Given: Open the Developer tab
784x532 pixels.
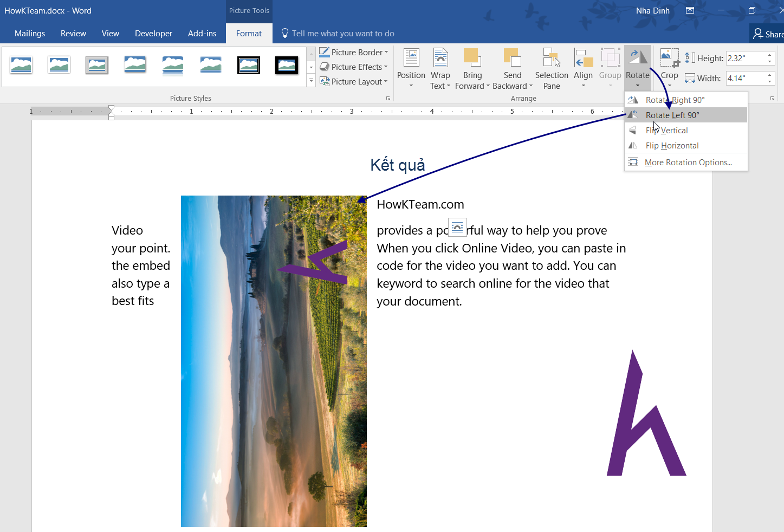Looking at the screenshot, I should tap(153, 33).
